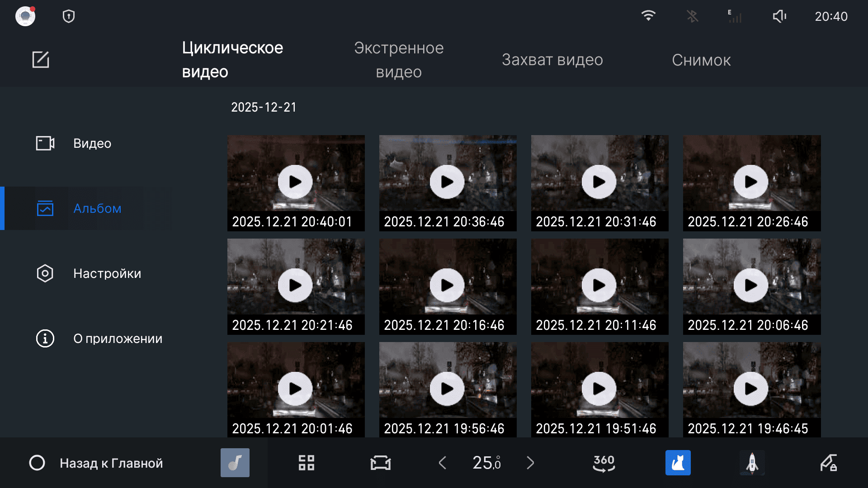The width and height of the screenshot is (868, 488).
Task: Open the edit/compose icon at top left
Action: point(41,59)
